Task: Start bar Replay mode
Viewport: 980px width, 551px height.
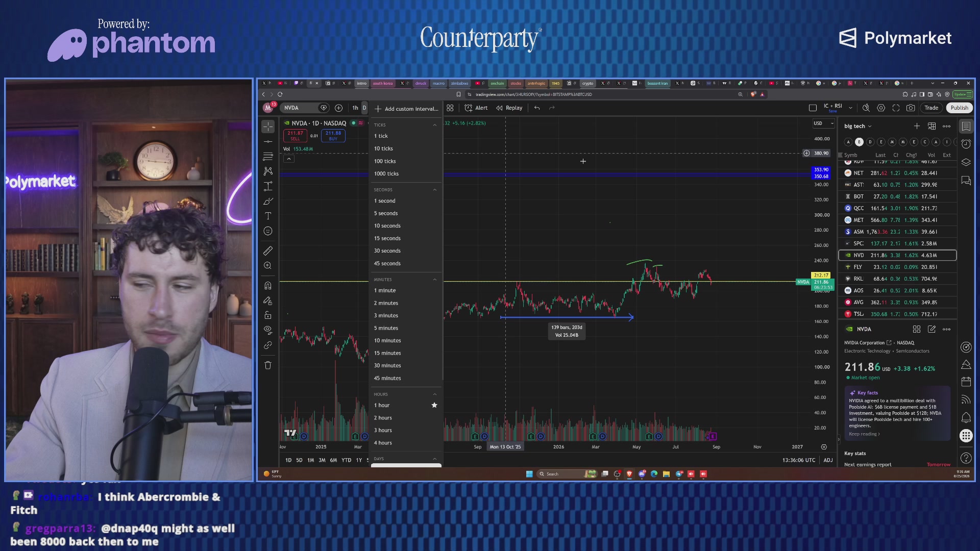Action: coord(509,108)
